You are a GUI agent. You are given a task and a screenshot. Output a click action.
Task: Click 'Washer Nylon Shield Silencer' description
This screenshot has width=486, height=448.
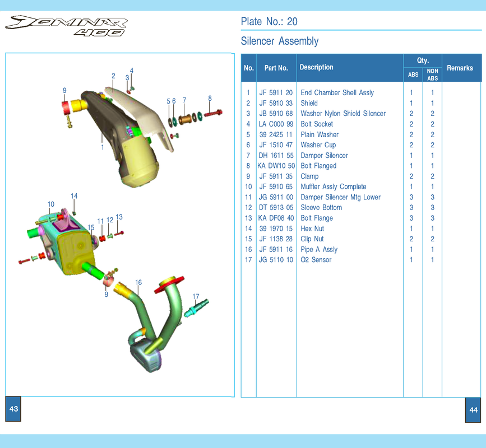pyautogui.click(x=343, y=114)
